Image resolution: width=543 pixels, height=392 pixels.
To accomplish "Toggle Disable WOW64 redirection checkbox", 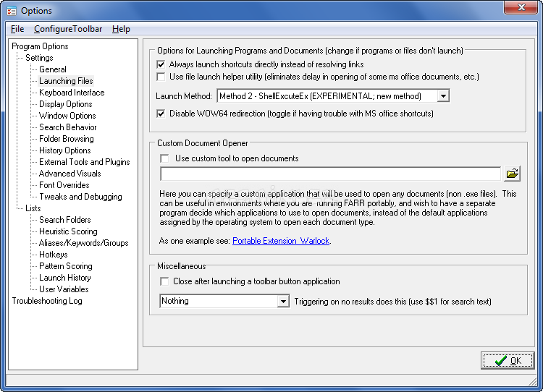I will (161, 114).
